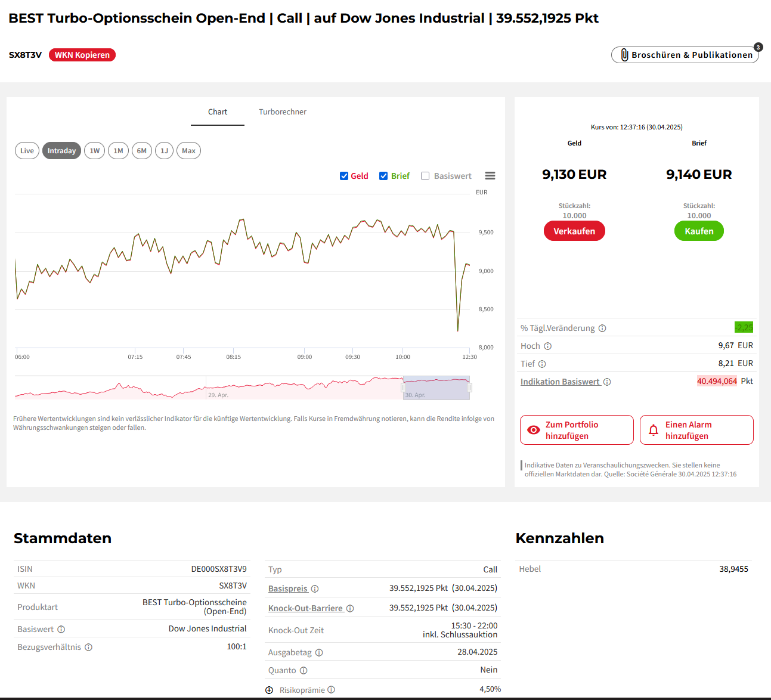Click the Bezugsverhältnis value 100:1

[237, 647]
